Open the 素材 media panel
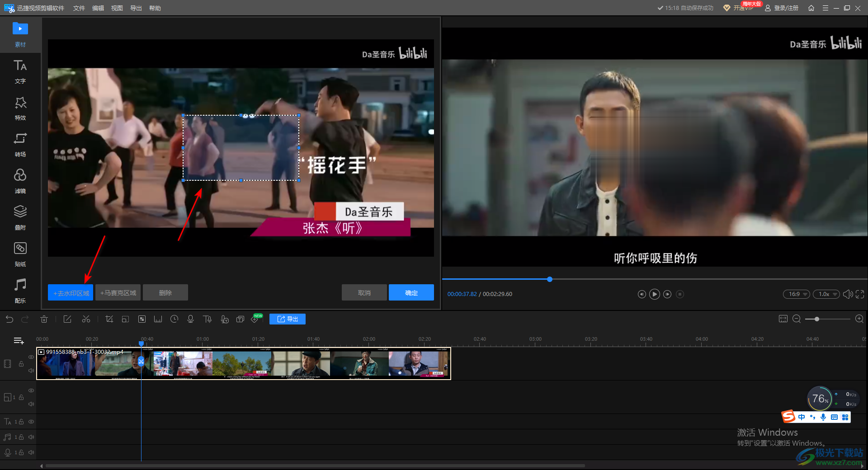Viewport: 868px width, 470px height. (20, 34)
